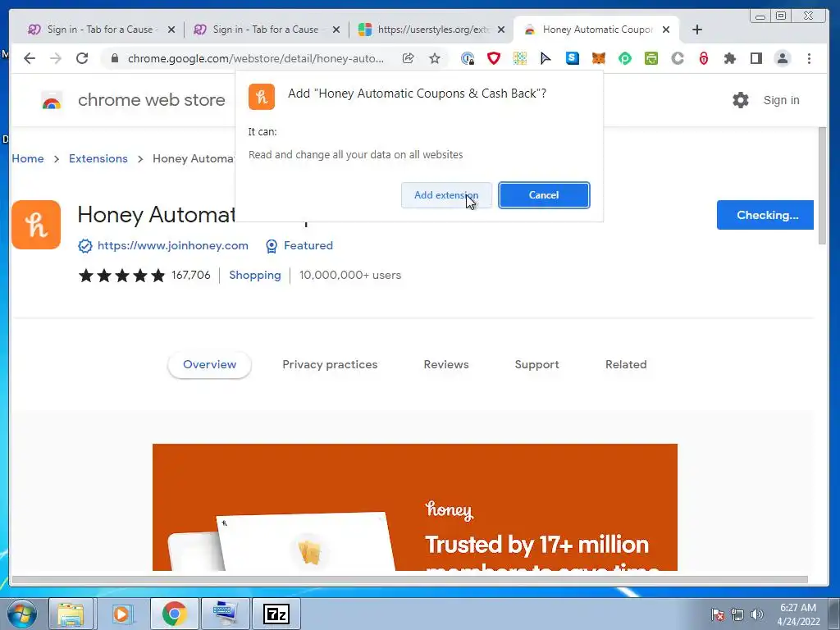Screen dimensions: 840x630
Task: Switch to the userstyles.org browser tab
Action: (431, 30)
